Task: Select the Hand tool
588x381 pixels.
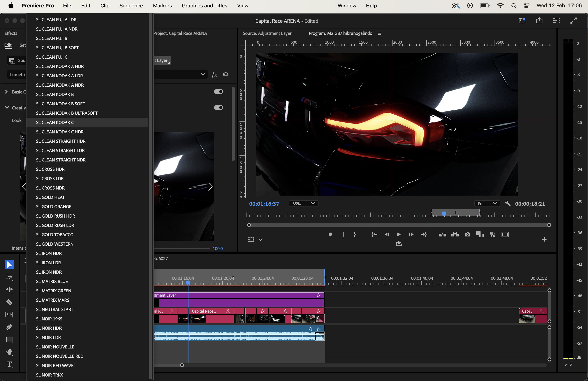Action: 9,352
